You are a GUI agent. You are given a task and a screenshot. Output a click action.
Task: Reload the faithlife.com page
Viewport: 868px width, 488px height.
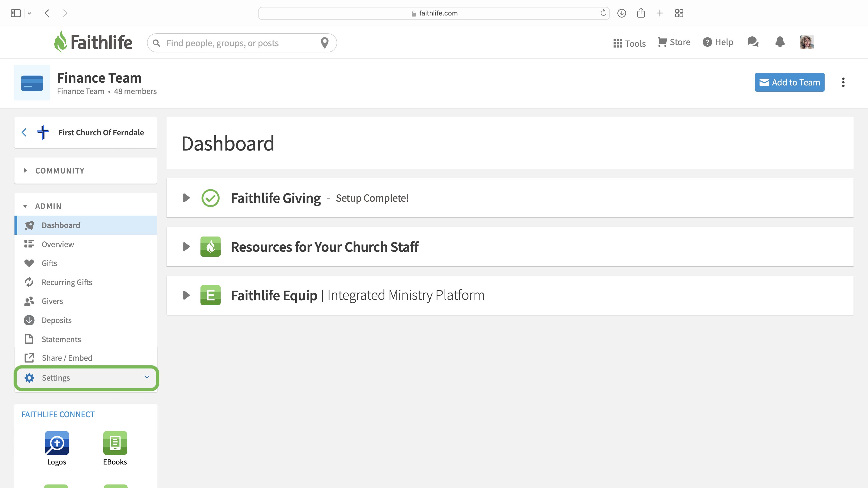click(603, 13)
